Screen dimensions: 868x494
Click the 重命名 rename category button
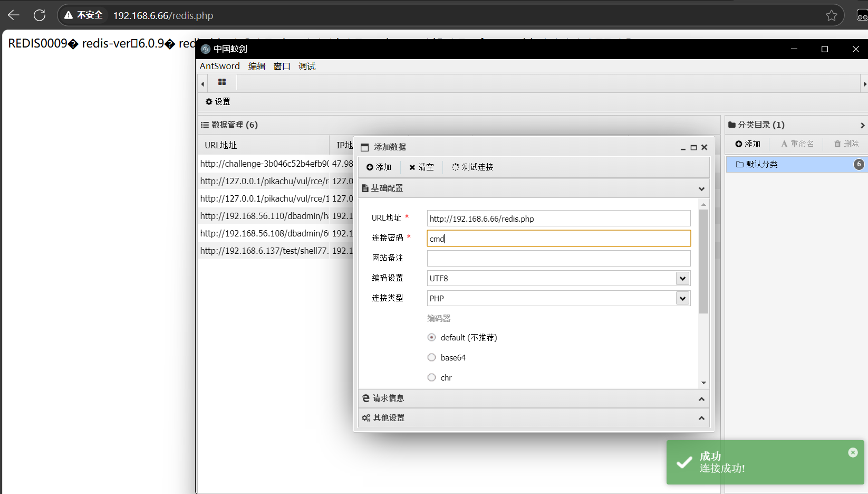click(797, 144)
